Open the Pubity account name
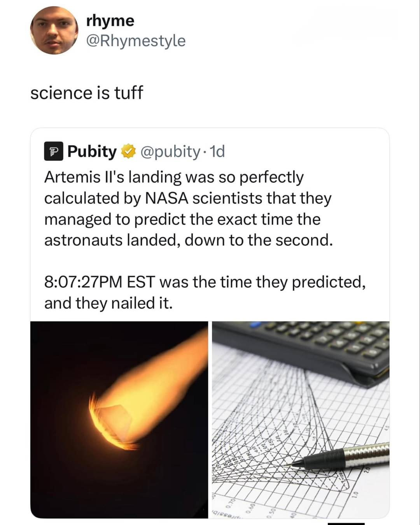Image resolution: width=420 pixels, height=525 pixels. pyautogui.click(x=92, y=151)
